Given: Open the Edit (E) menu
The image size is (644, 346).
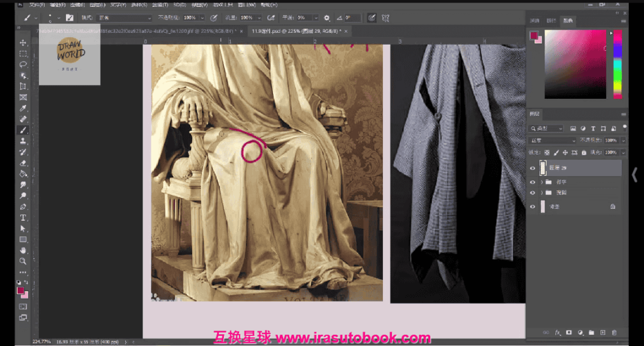Looking at the screenshot, I should tap(57, 5).
